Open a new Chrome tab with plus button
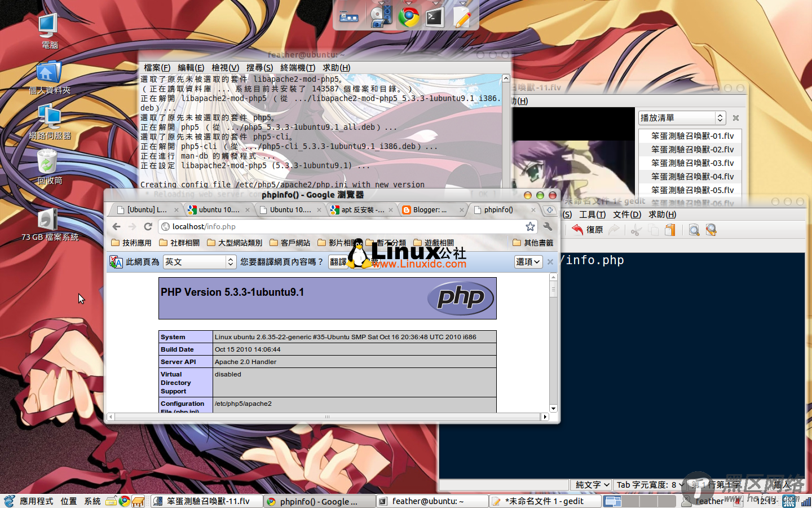 [x=550, y=209]
